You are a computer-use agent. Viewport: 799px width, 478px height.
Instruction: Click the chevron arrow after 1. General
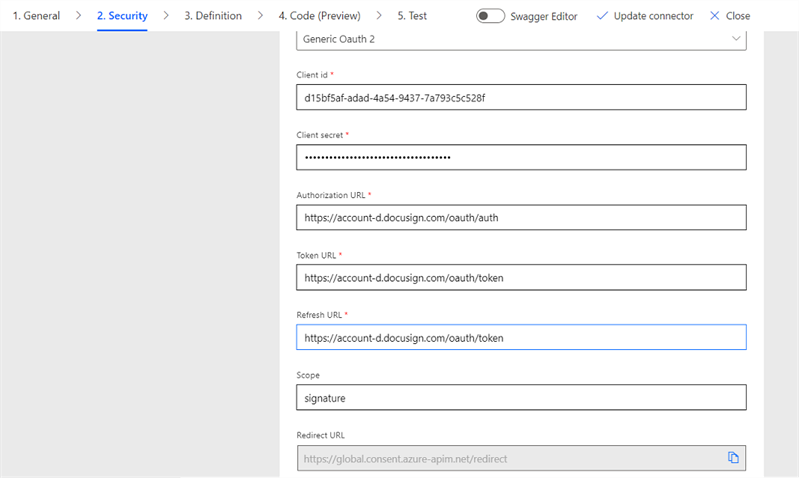click(78, 16)
